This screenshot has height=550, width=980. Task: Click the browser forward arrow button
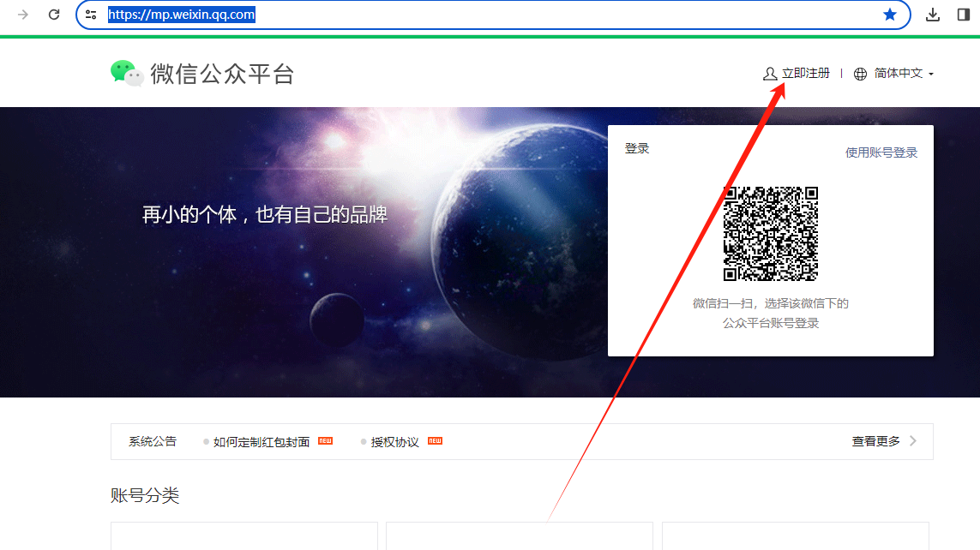(23, 15)
